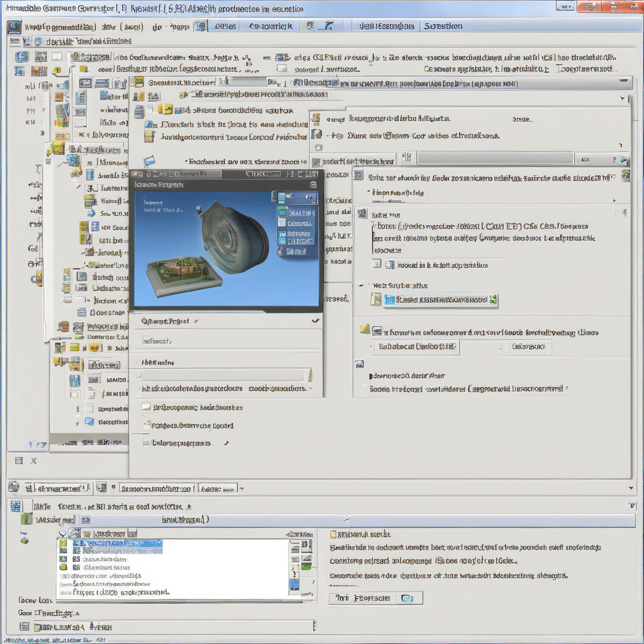
Task: Click the checkmark at the right below the preview
Action: coord(316,320)
